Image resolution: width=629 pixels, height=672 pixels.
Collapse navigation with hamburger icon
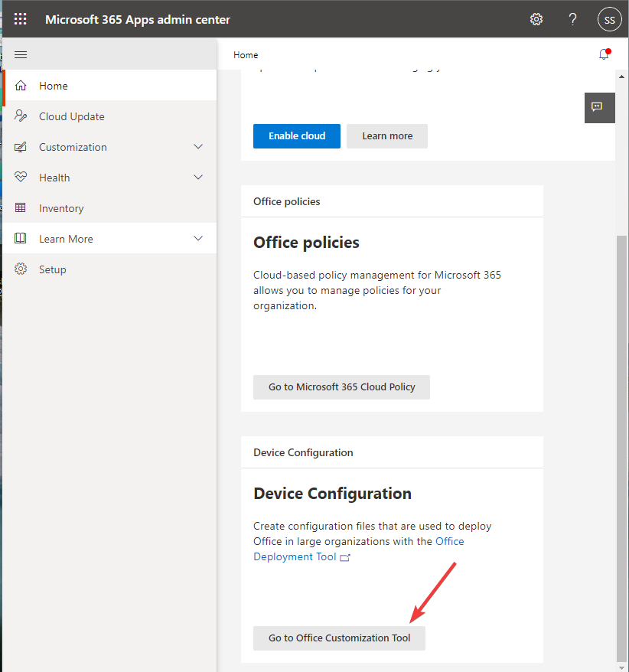(21, 54)
